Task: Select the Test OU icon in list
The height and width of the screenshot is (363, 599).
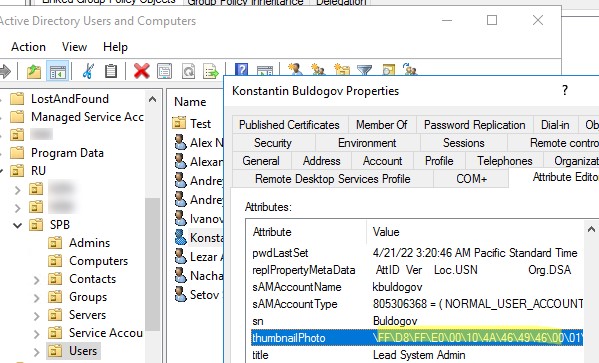Action: pyautogui.click(x=179, y=123)
